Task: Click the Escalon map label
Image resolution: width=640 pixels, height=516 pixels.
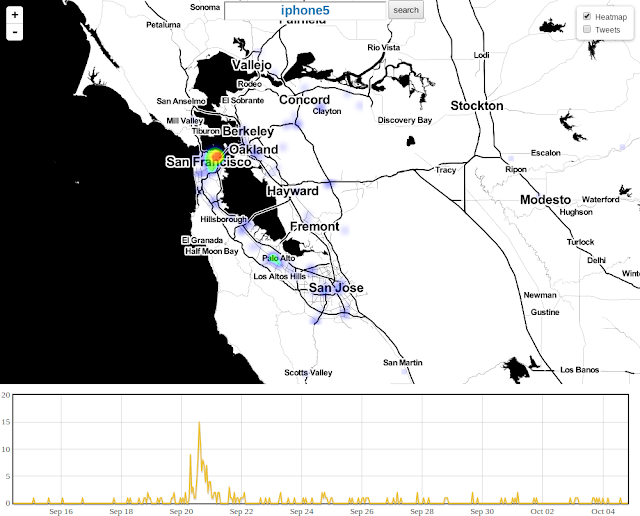Action: [546, 153]
